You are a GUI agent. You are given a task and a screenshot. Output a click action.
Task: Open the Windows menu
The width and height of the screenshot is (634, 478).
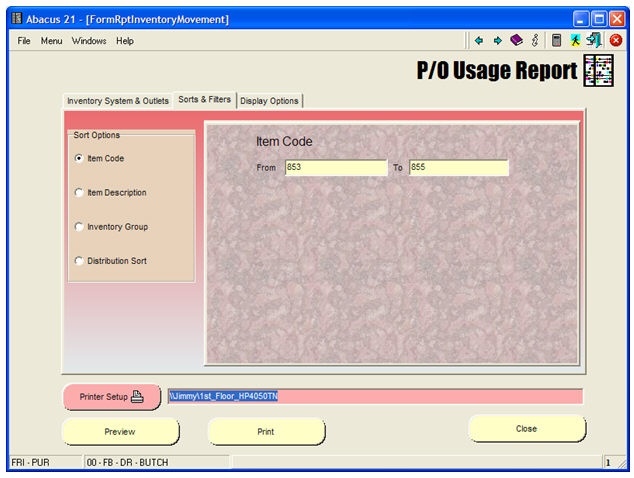89,41
